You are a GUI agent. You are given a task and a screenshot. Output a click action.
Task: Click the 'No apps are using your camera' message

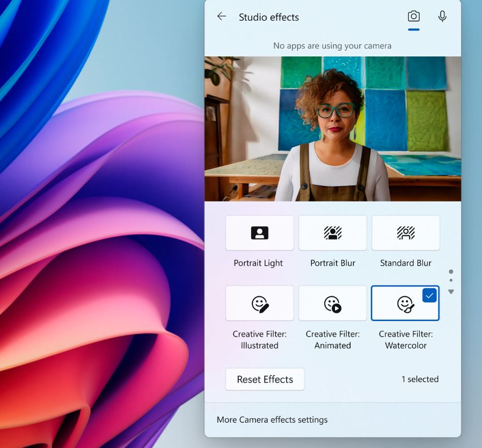tap(332, 46)
